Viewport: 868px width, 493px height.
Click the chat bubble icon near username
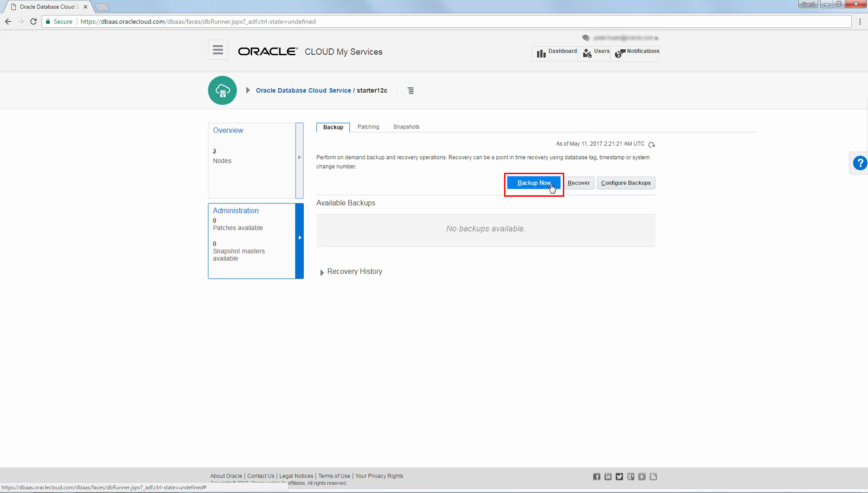coord(586,38)
